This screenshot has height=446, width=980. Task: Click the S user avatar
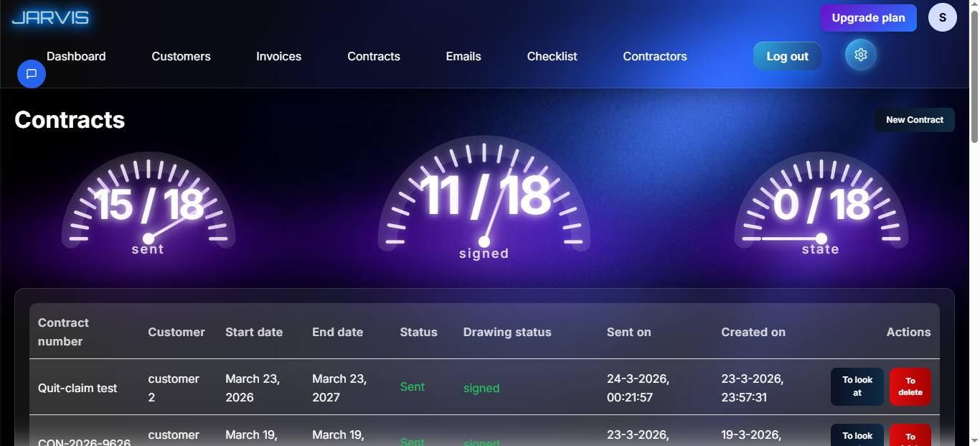point(942,18)
